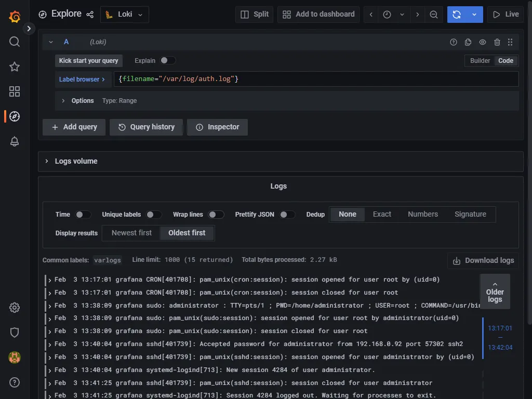
Task: Click the varlogs common label
Action: tap(107, 260)
